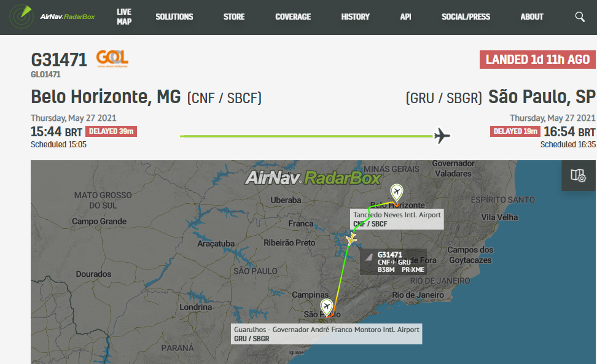Click the AirNav RadarBox radar logo icon
This screenshot has width=597, height=364.
point(21,17)
